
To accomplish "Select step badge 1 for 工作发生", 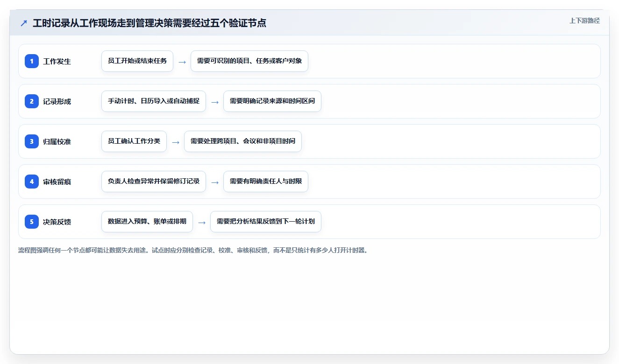I will (x=32, y=61).
